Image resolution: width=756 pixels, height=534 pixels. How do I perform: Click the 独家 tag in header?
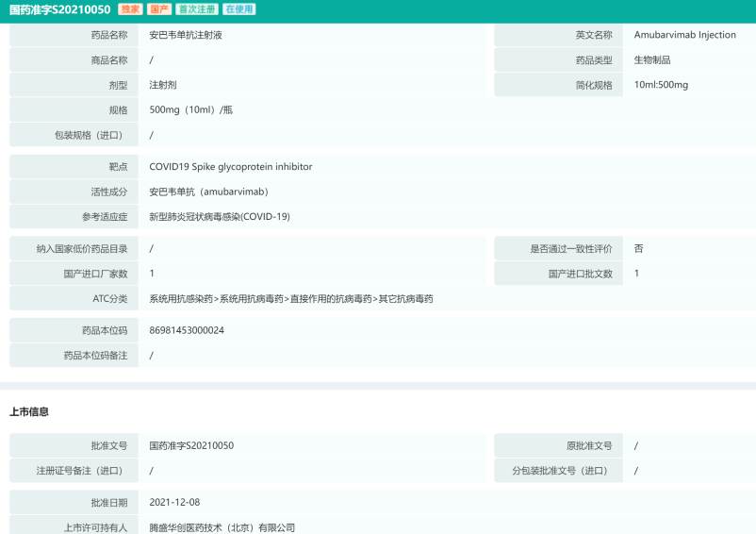click(131, 9)
